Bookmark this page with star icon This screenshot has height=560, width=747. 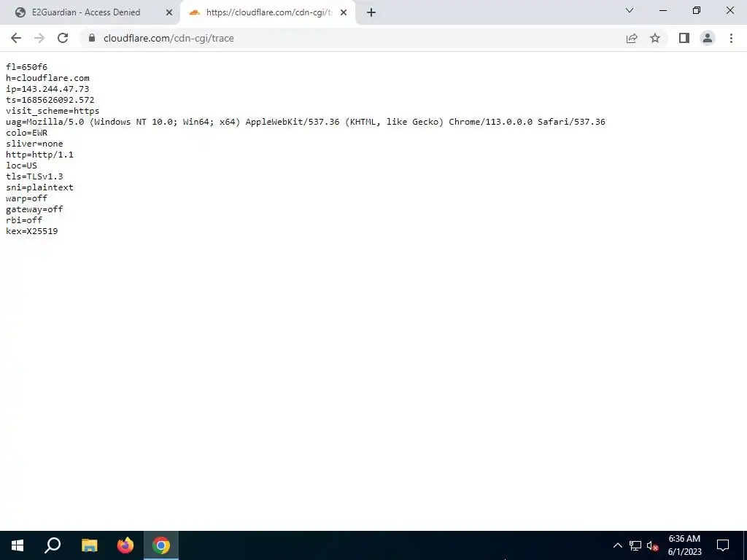point(655,38)
